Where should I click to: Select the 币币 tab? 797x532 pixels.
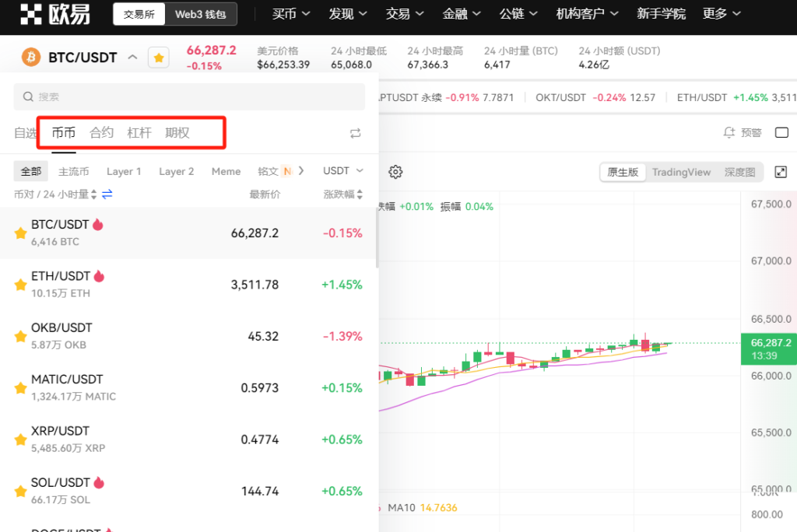pyautogui.click(x=64, y=133)
